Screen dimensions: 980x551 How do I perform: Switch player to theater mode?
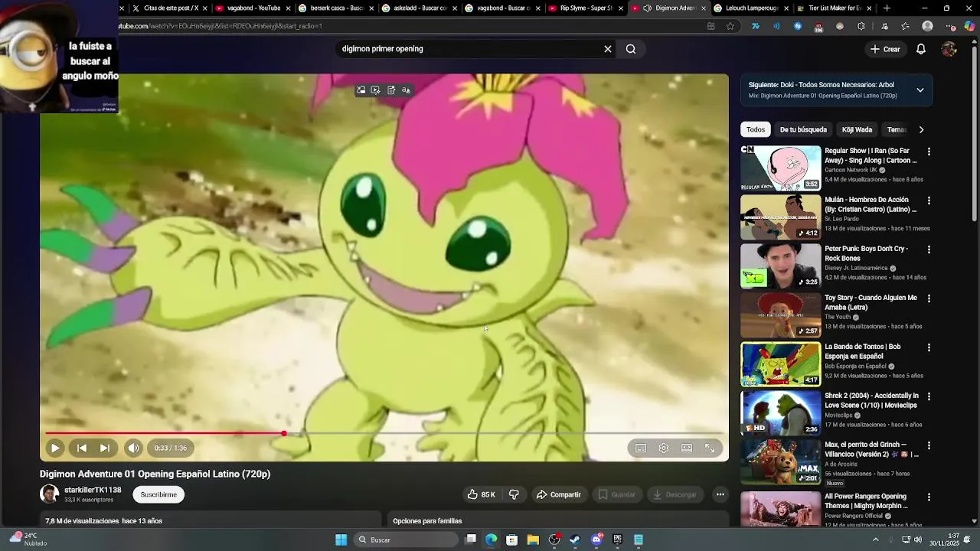coord(687,448)
